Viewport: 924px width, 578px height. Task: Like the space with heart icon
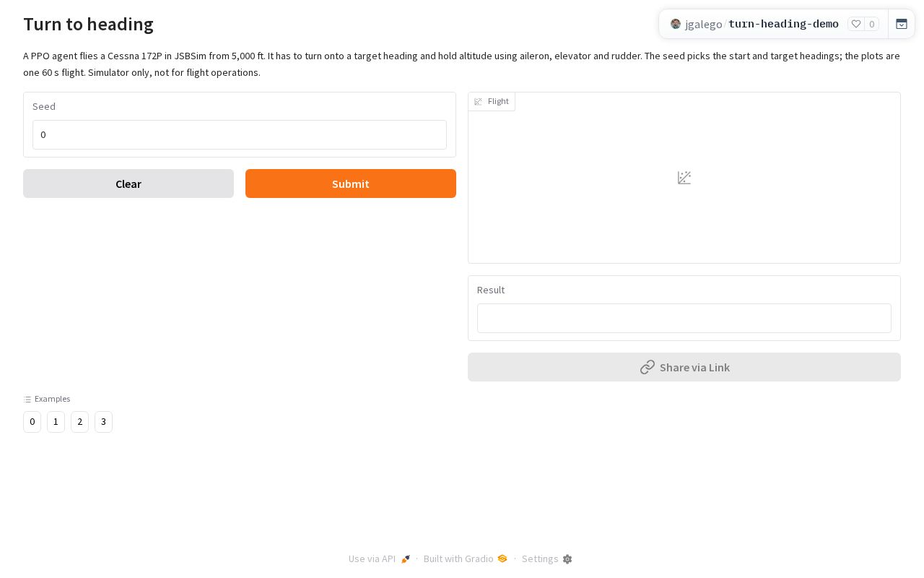point(856,24)
